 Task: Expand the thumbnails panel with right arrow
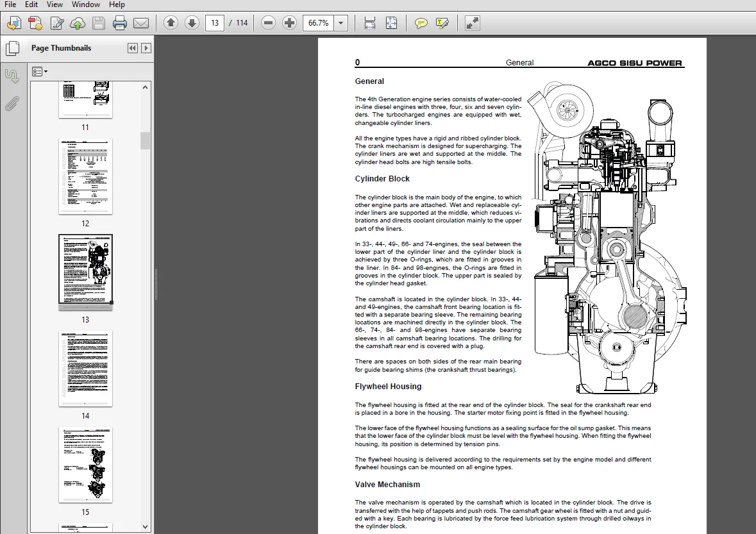click(146, 47)
